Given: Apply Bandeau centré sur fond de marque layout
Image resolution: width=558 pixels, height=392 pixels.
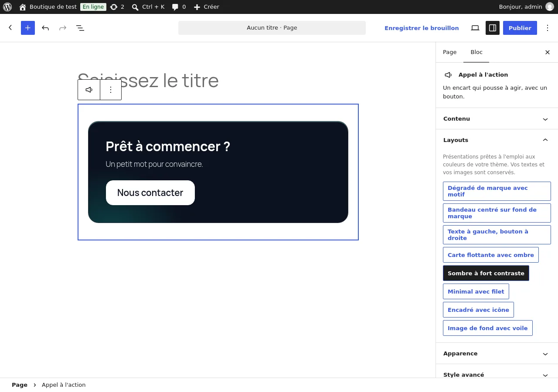Looking at the screenshot, I should pyautogui.click(x=497, y=213).
